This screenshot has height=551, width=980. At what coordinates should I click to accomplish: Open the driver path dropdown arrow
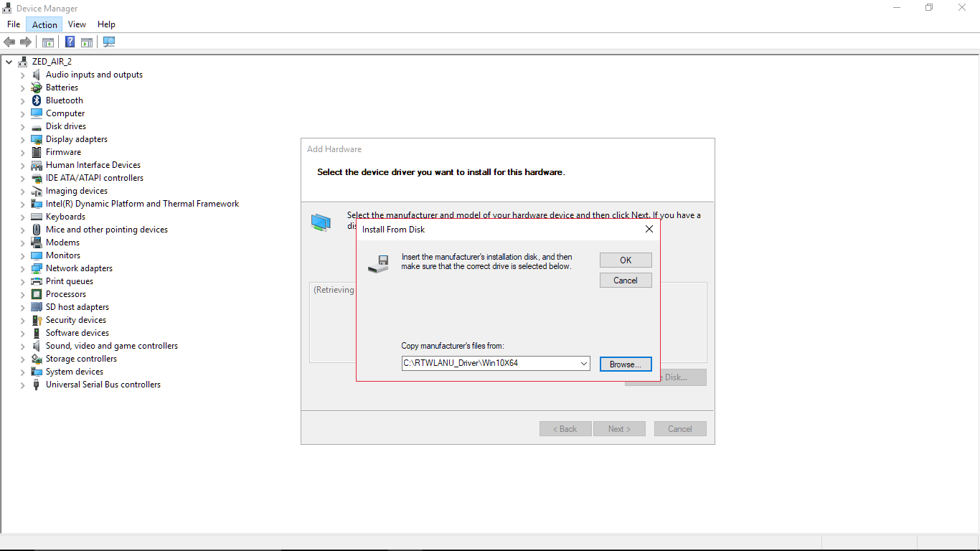point(584,364)
